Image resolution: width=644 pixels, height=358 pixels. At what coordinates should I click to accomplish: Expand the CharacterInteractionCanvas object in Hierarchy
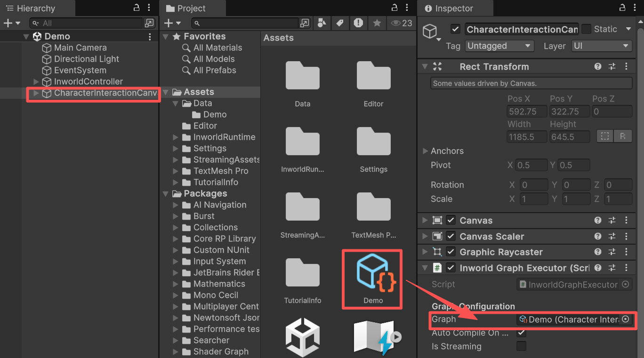point(36,93)
